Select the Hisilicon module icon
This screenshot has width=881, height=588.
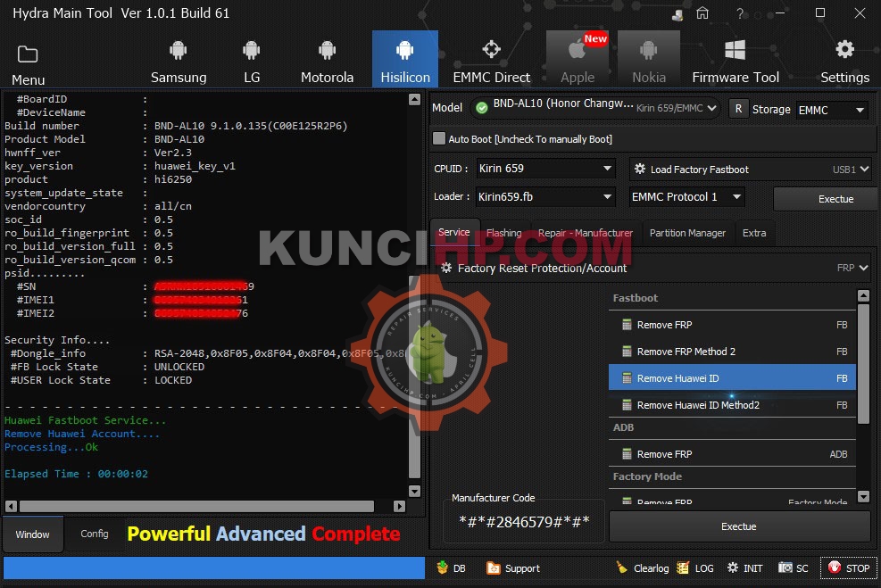[x=404, y=50]
